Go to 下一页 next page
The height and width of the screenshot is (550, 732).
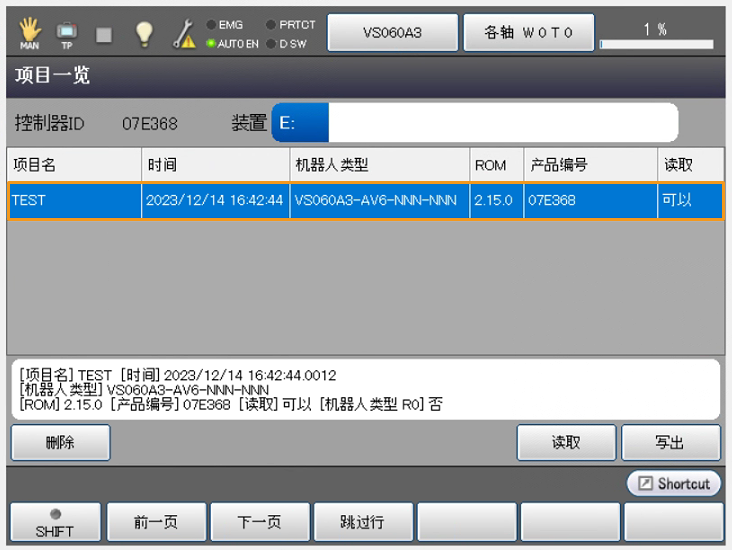260,522
